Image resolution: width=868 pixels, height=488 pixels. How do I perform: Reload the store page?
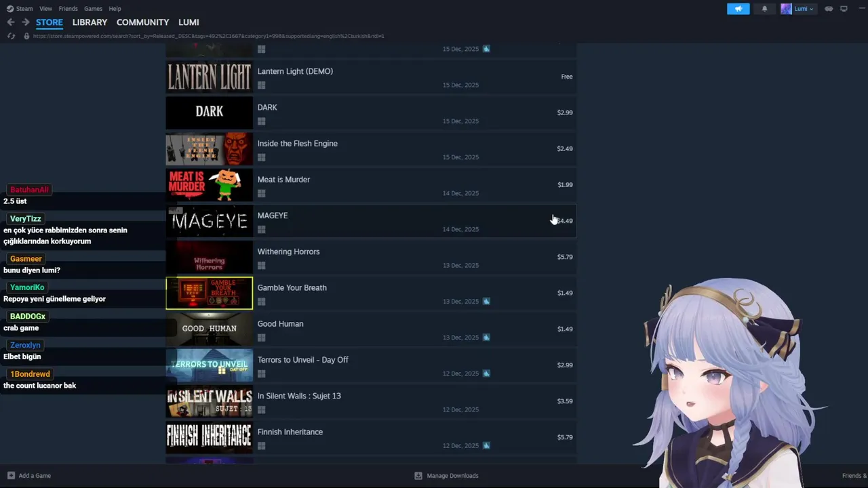tap(11, 36)
